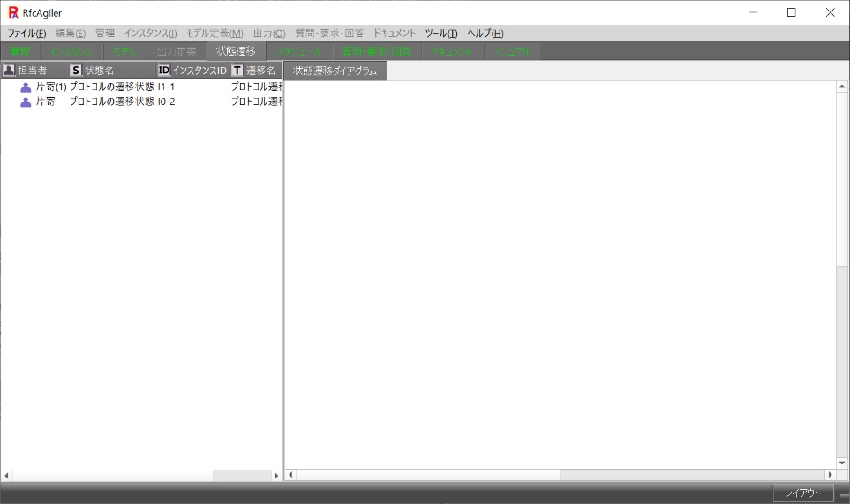Click 遷移名 cell in the I1-1 row
850x504 pixels.
(x=257, y=87)
